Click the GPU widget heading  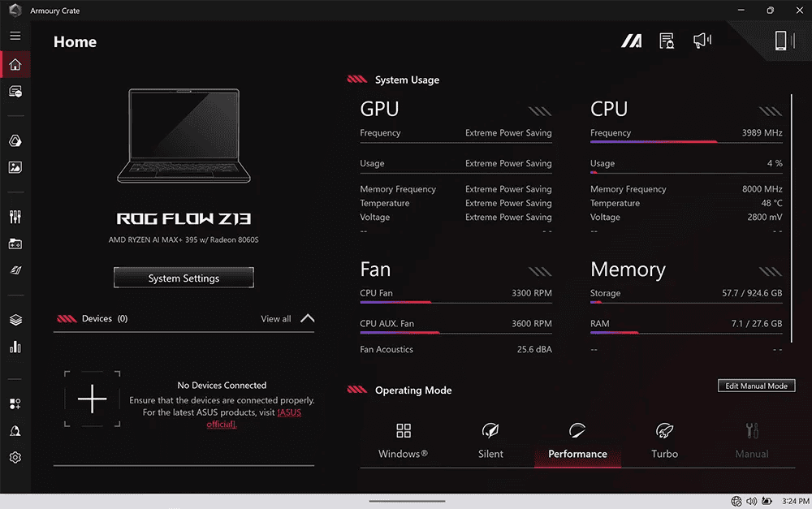tap(379, 109)
